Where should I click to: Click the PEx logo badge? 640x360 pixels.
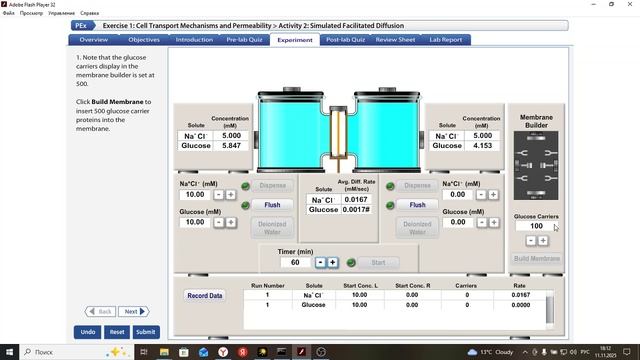pos(83,25)
